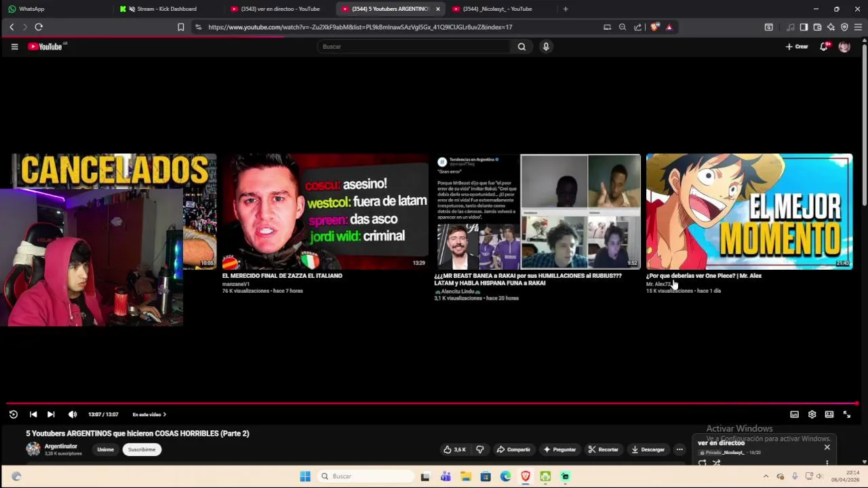Open Brave VPN shield icon
The image size is (868, 488).
[844, 27]
